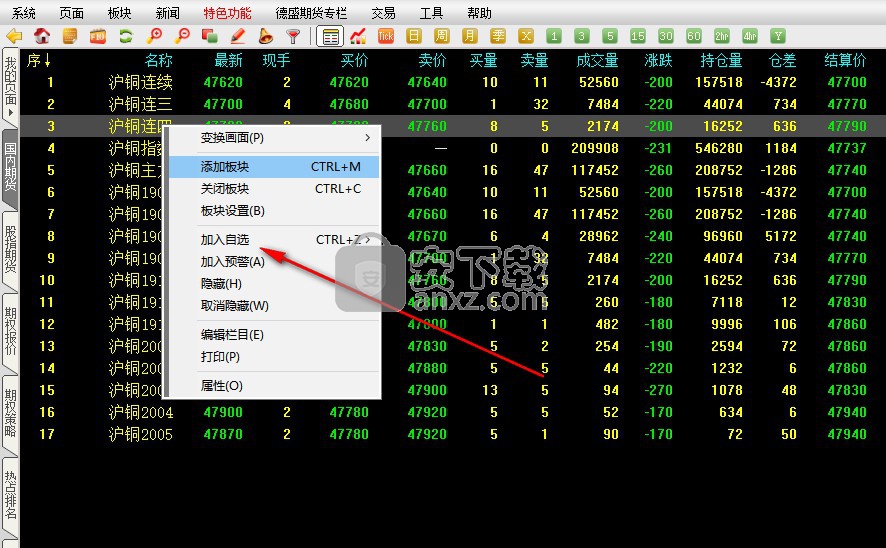Sort by the 序 column header

click(x=39, y=61)
